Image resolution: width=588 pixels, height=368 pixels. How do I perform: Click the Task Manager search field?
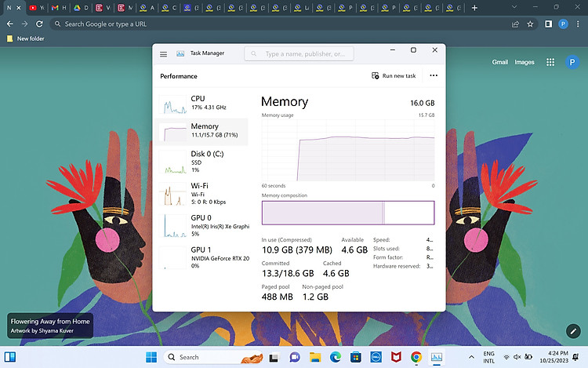click(299, 53)
